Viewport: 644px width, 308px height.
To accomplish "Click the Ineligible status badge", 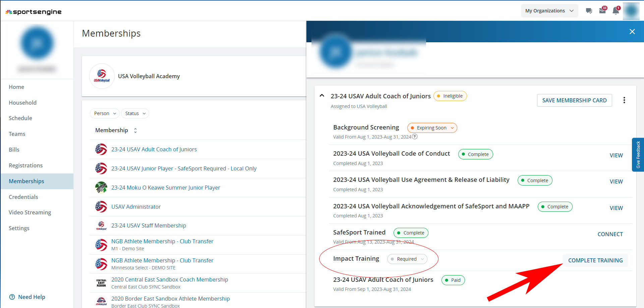I will (450, 96).
